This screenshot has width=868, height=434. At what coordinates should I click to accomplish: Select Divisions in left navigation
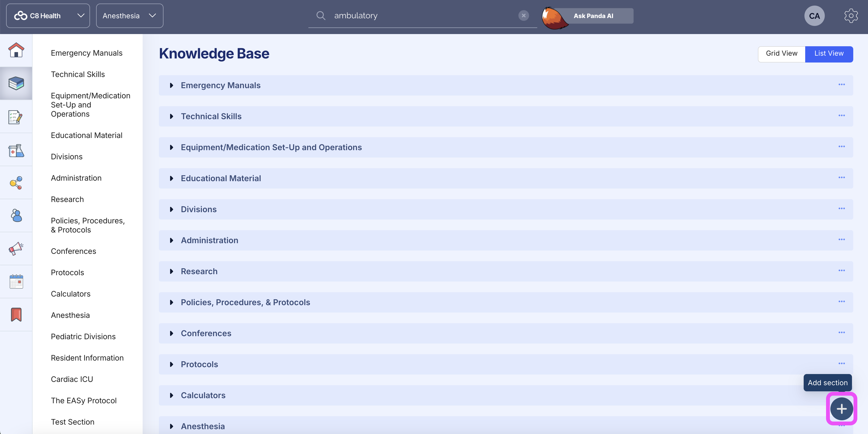[67, 157]
